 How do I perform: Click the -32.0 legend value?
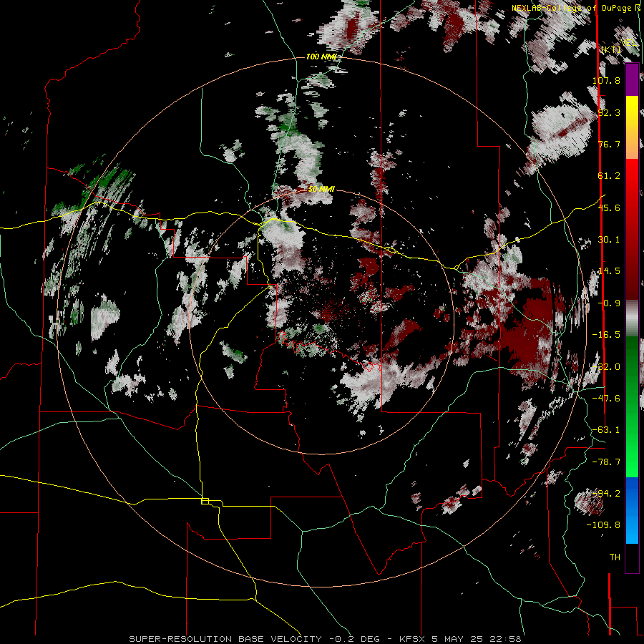[x=607, y=367]
